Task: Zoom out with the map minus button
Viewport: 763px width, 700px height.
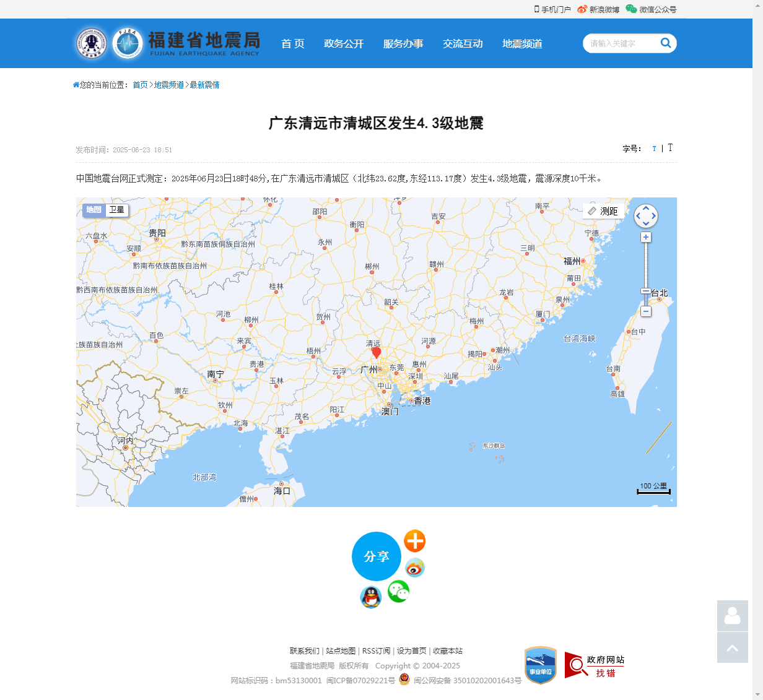Action: 646,312
